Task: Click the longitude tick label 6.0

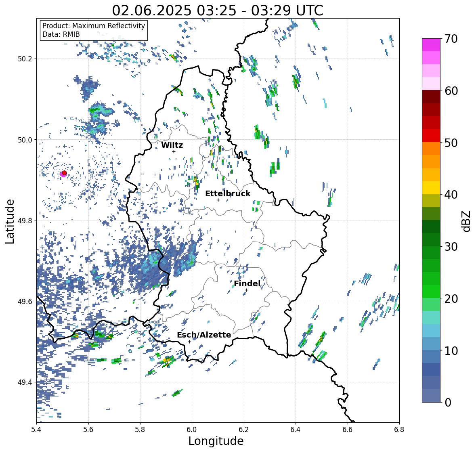Action: coord(192,430)
